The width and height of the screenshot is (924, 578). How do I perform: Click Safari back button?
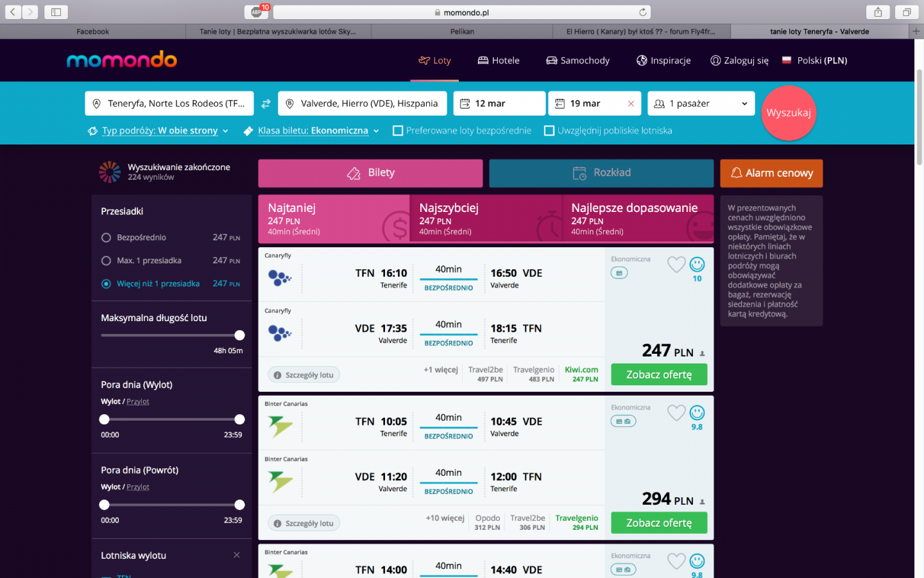click(x=13, y=12)
